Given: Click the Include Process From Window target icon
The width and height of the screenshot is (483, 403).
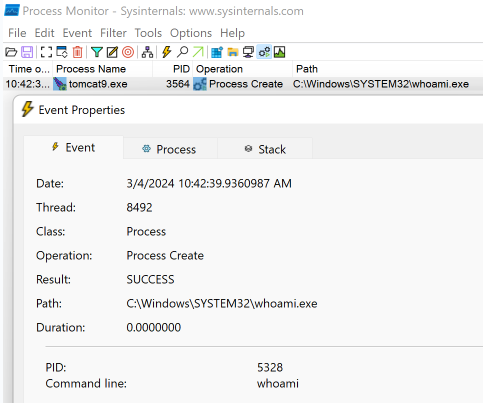Looking at the screenshot, I should (x=128, y=52).
